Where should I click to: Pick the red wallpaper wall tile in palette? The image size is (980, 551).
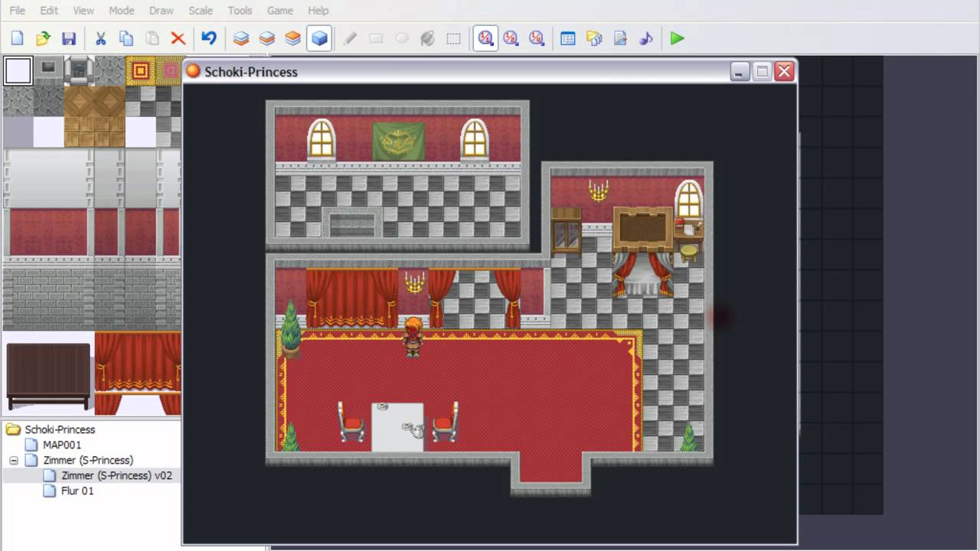[48, 231]
